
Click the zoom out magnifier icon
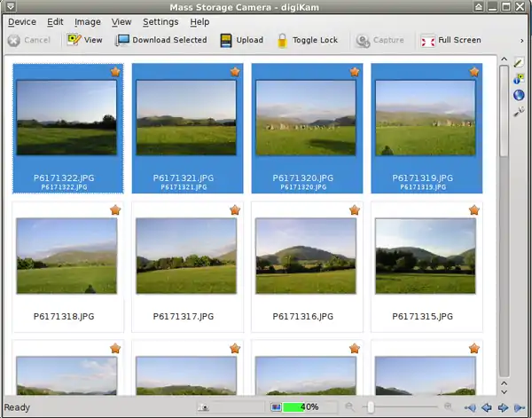(348, 407)
